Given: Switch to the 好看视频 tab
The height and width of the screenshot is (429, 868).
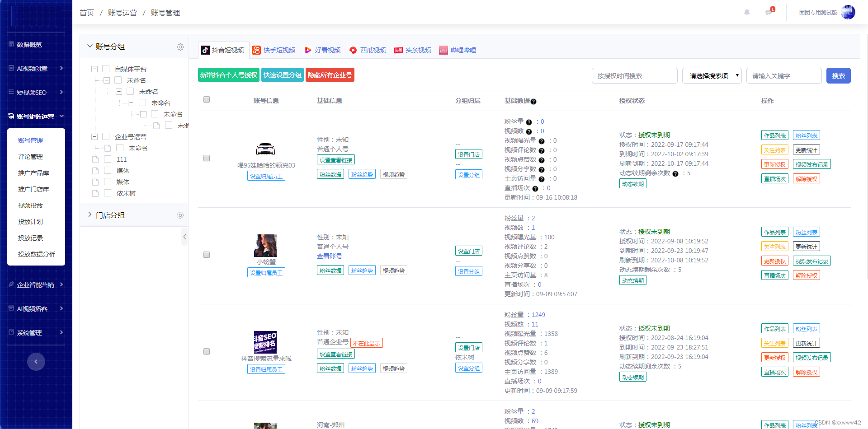Looking at the screenshot, I should tap(323, 50).
